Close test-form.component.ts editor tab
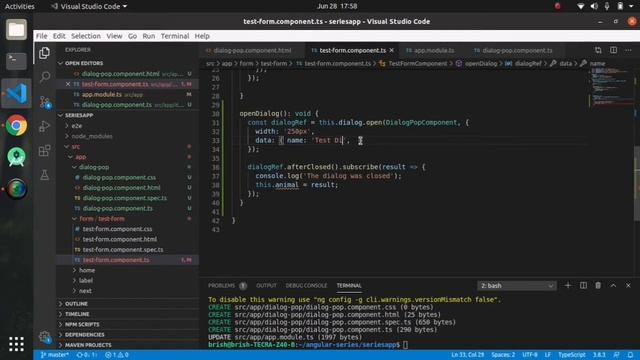The image size is (640, 360). click(392, 50)
